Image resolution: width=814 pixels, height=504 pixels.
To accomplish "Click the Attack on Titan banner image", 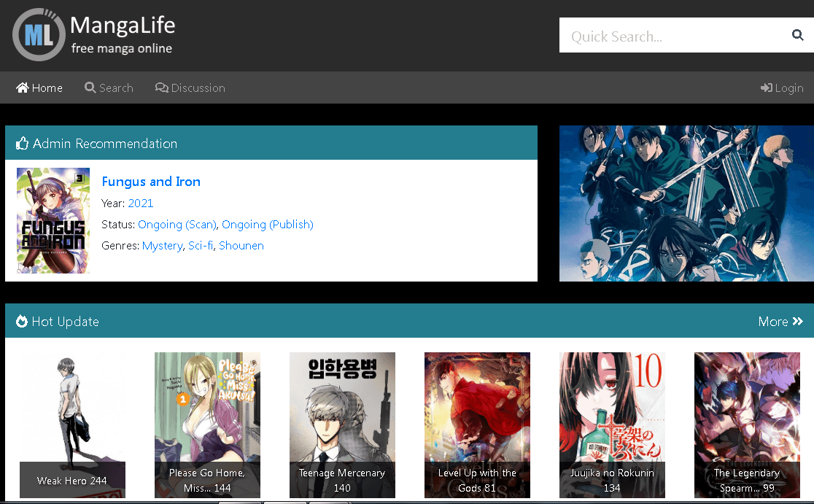I will [686, 203].
